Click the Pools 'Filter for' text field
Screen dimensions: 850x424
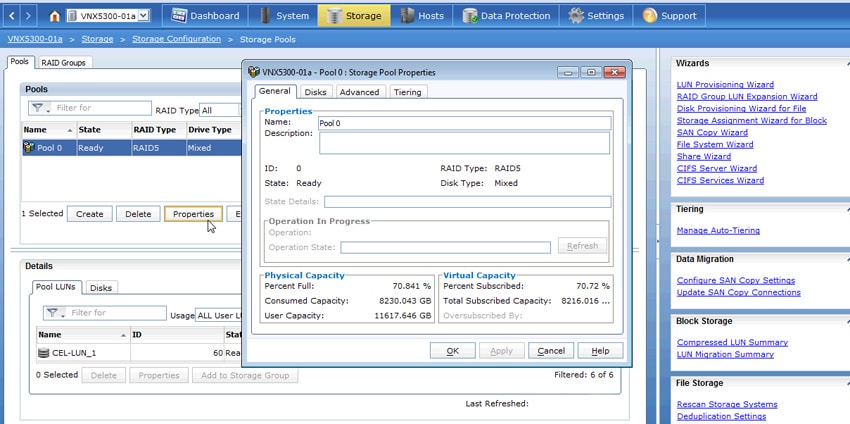click(x=102, y=108)
